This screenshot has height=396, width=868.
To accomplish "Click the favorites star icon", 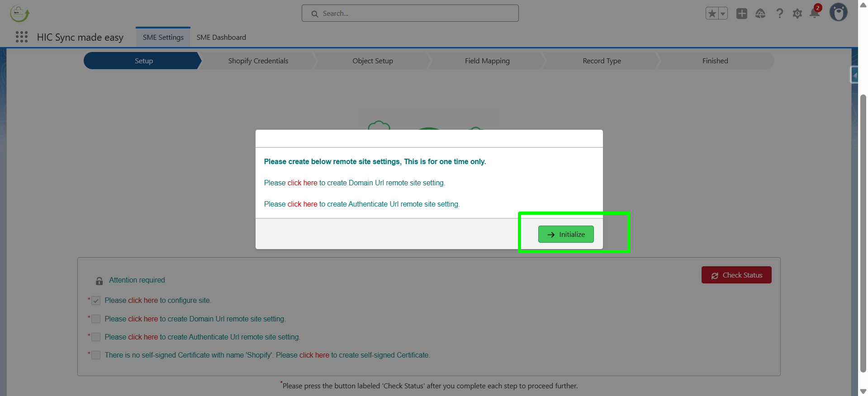I will pyautogui.click(x=712, y=14).
